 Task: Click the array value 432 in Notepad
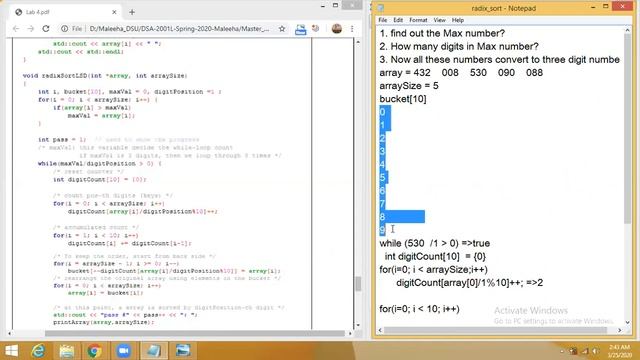[422, 73]
